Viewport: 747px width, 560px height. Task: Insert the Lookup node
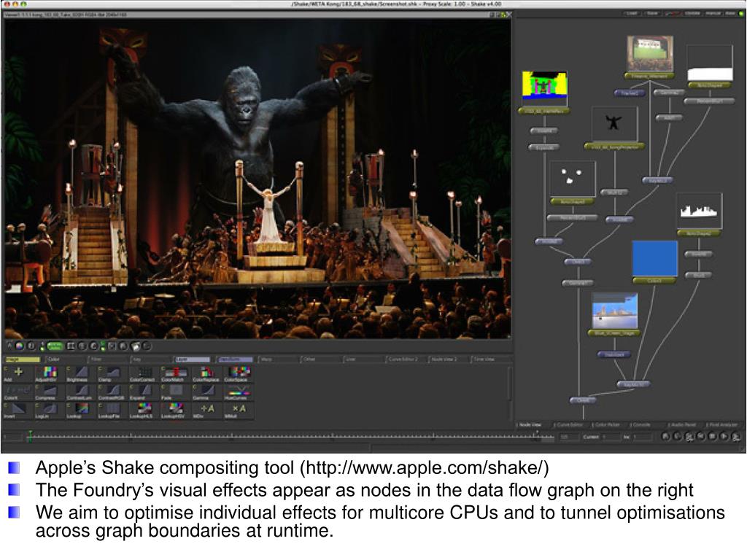tap(80, 411)
